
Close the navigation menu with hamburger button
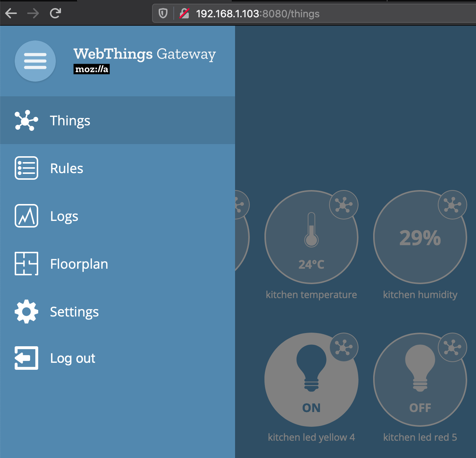point(35,61)
